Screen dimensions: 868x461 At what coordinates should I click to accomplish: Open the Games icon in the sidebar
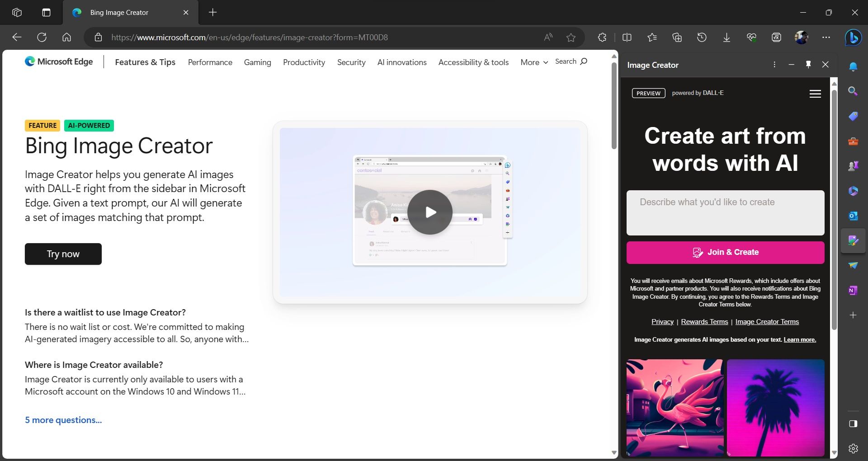point(853,165)
